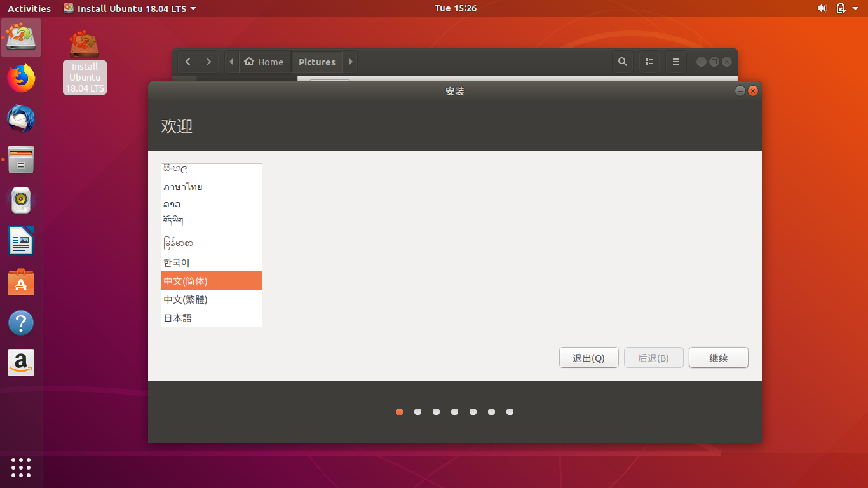Open the power/battery system menu
Image resolution: width=868 pixels, height=488 pixels.
(841, 8)
